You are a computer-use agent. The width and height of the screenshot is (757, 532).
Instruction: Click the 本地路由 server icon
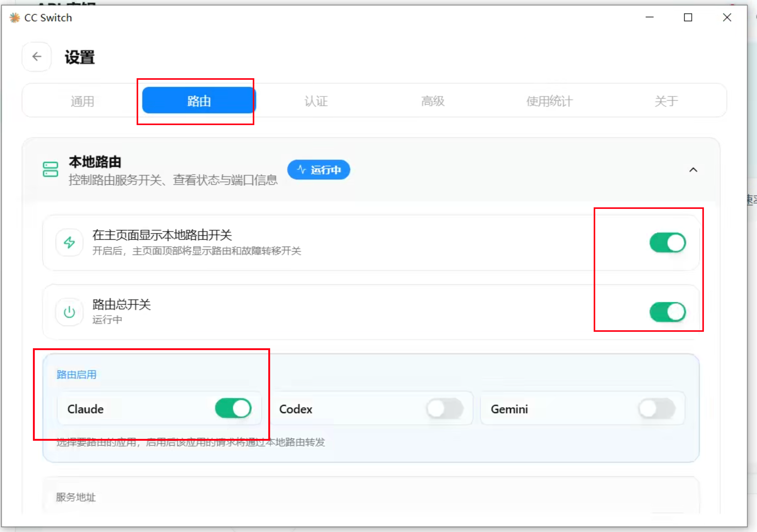[x=50, y=169]
